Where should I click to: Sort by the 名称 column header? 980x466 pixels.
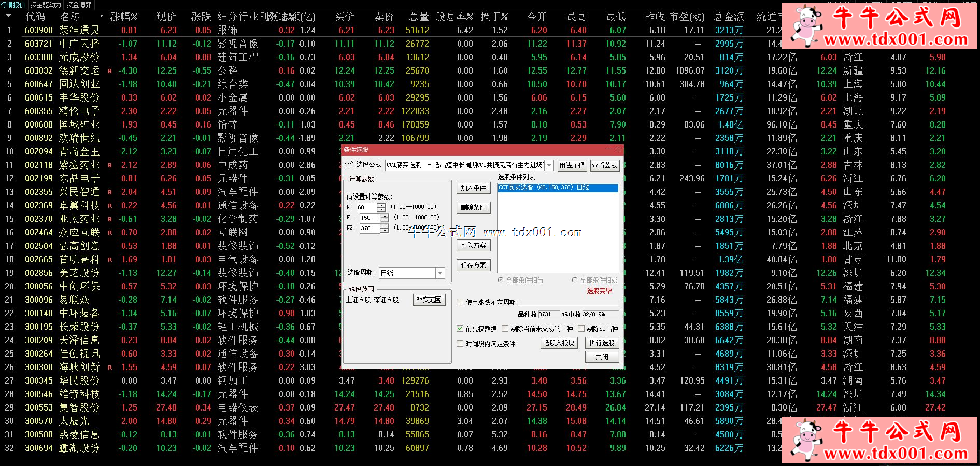coord(70,17)
